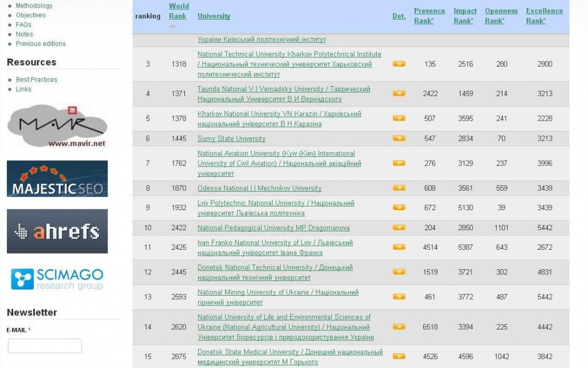Open National University of Life and Environmental Sciences link
Image resolution: width=588 pixels, height=368 pixels.
click(286, 327)
